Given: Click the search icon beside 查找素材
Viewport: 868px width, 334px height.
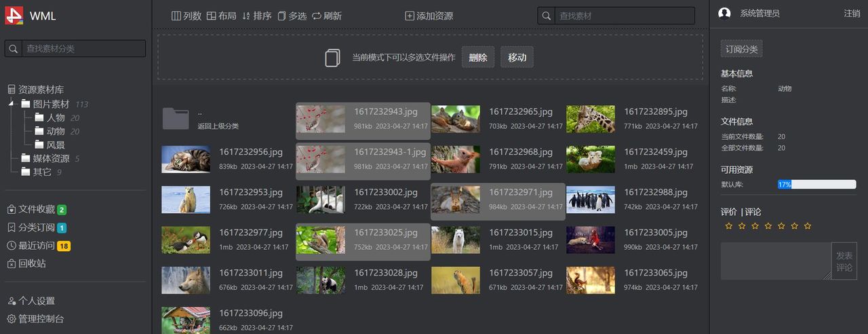Looking at the screenshot, I should click(547, 16).
